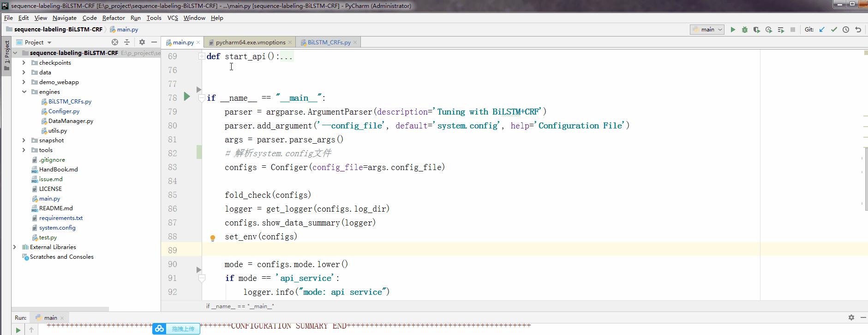Screen dimensions: 868x335
Task: Click the intention lightbulb on line 88
Action: coord(213,238)
